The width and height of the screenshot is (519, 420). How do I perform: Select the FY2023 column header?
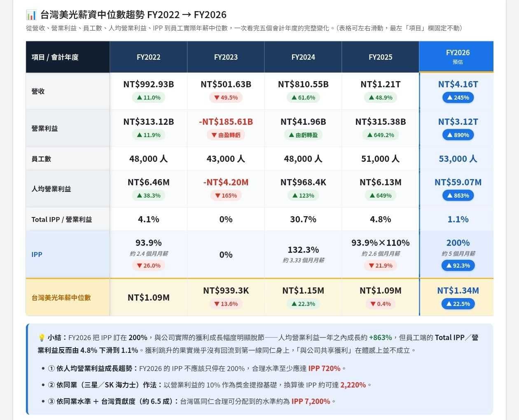[x=226, y=57]
